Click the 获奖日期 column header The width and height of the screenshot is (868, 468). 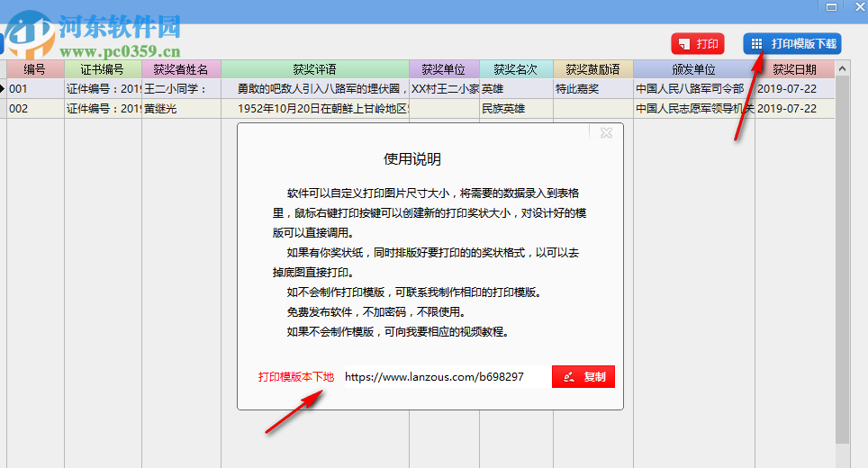(794, 69)
